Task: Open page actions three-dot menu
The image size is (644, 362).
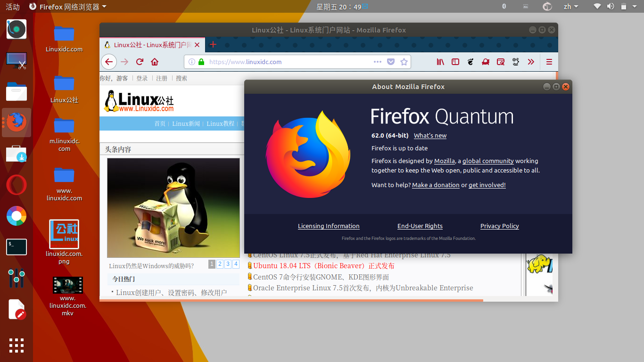Action: pos(378,62)
